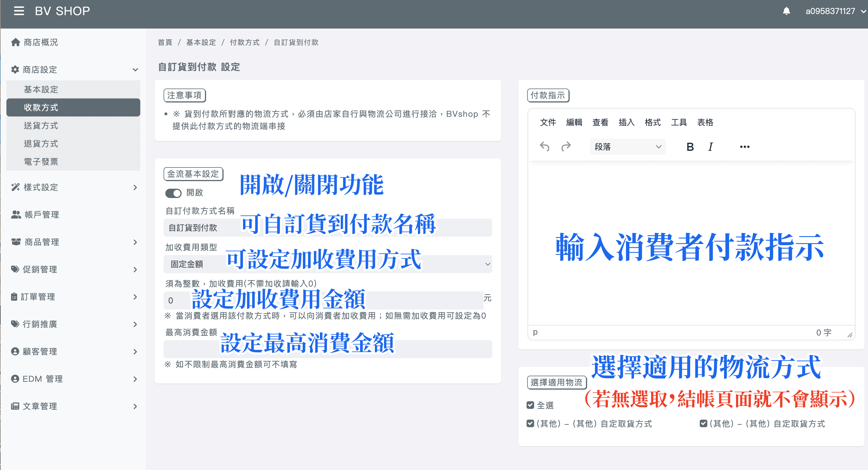Open the 表格 editor menu
The width and height of the screenshot is (868, 470).
(x=705, y=122)
